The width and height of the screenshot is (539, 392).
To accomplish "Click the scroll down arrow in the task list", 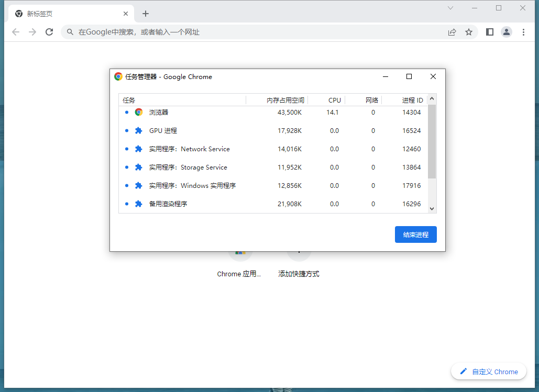I will (x=432, y=208).
